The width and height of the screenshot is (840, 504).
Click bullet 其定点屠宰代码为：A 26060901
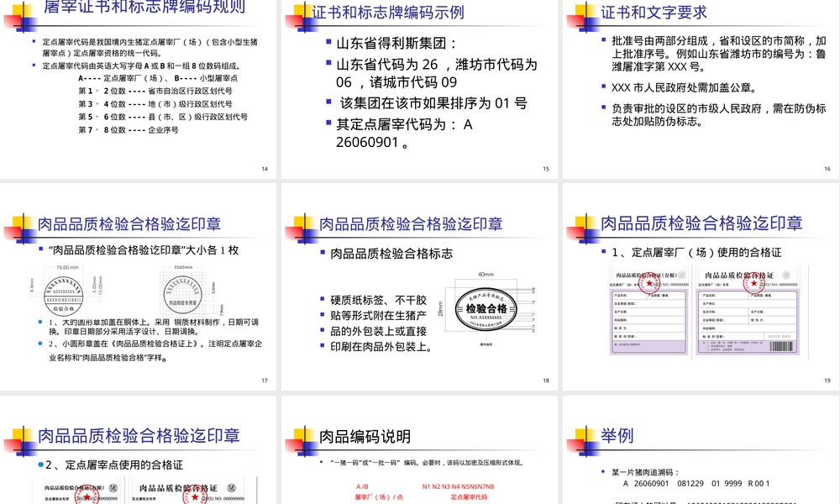click(404, 133)
